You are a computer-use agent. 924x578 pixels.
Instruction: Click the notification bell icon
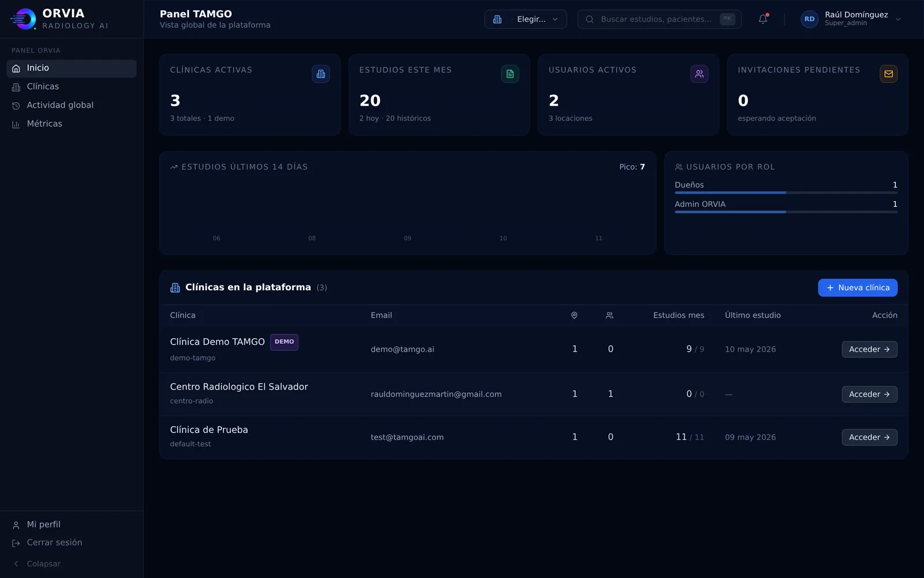763,19
